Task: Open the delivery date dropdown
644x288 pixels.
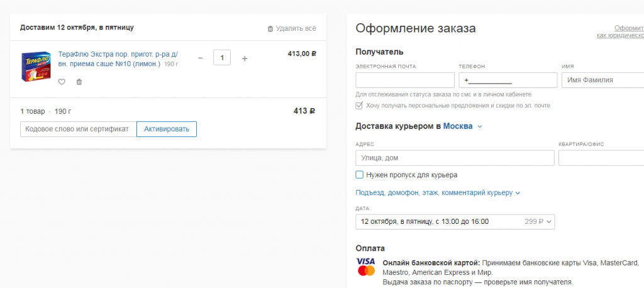Action: [x=455, y=221]
